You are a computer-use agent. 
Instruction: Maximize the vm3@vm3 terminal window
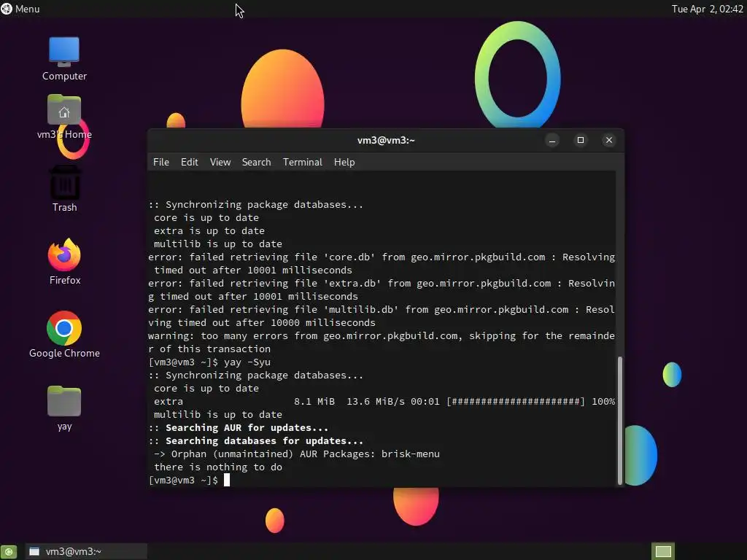(x=580, y=140)
